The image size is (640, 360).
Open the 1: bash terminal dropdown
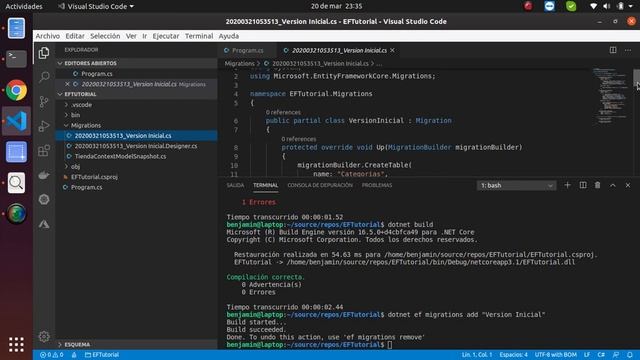516,185
